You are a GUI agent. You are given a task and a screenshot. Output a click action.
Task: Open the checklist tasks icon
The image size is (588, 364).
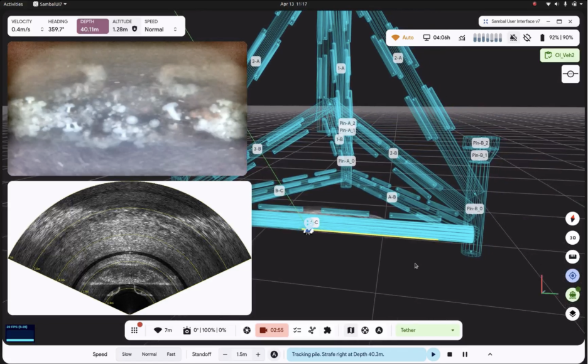297,330
